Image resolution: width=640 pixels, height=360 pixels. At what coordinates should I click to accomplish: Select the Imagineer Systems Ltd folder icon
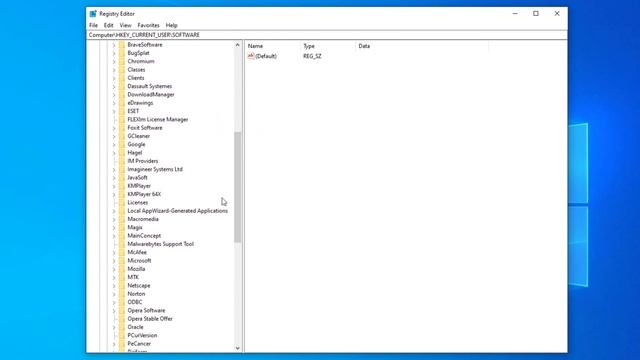(122, 169)
